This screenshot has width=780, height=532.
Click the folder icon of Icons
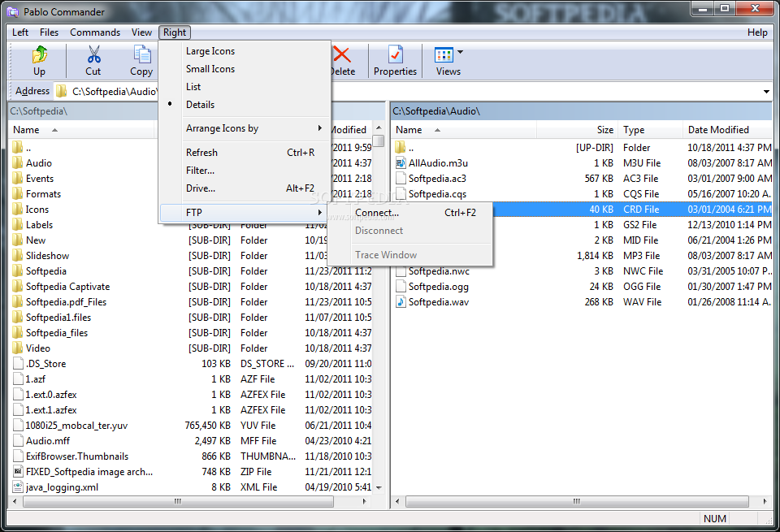[x=18, y=209]
